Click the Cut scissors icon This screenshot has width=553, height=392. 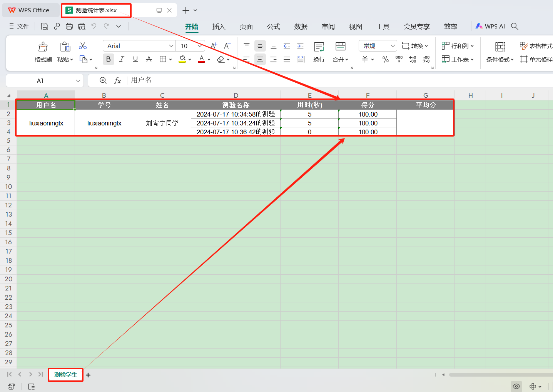point(83,46)
